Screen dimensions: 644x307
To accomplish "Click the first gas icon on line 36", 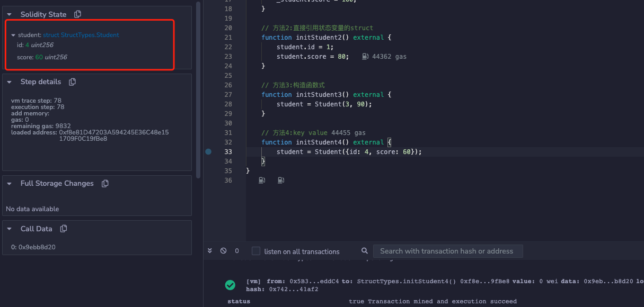I will [261, 180].
